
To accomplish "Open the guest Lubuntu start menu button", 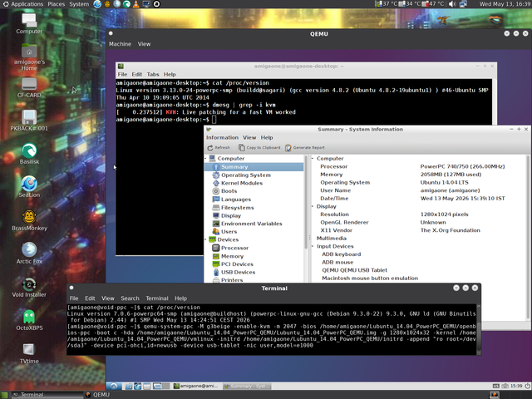I will (114, 386).
